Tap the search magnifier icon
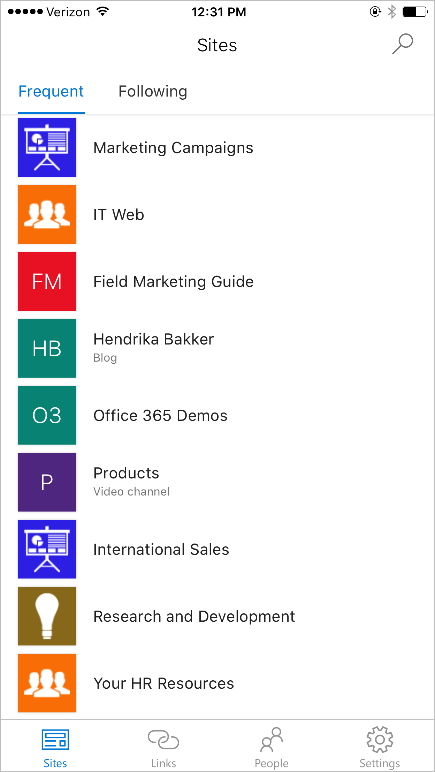This screenshot has height=772, width=435. coord(402,45)
